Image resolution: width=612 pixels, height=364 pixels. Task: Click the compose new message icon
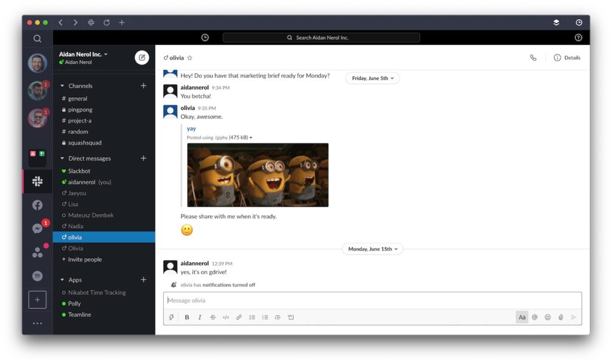coord(142,58)
